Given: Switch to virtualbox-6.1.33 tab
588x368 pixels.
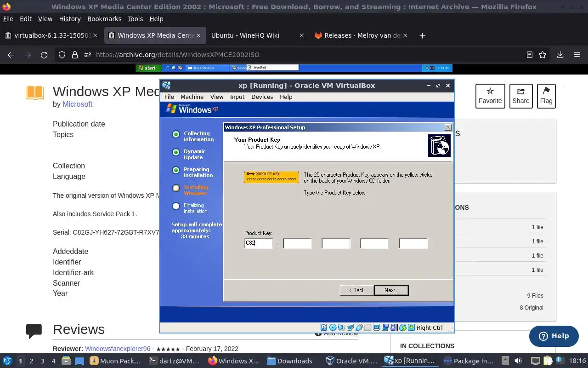Looking at the screenshot, I should (x=51, y=35).
